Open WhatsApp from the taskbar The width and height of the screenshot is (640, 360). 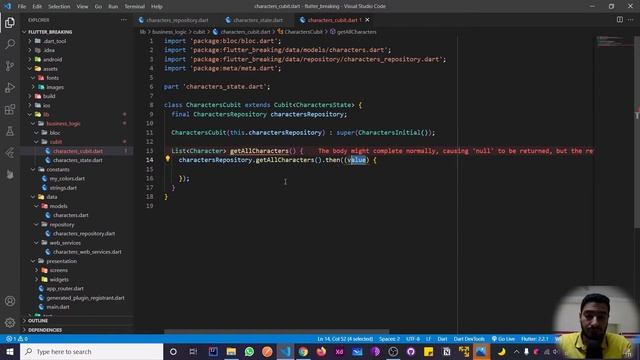249,351
